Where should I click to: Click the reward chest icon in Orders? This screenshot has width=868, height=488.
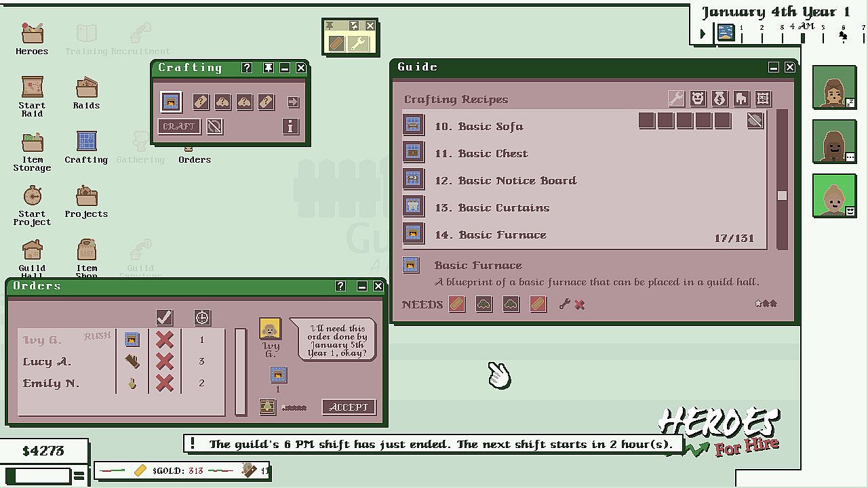[x=267, y=407]
